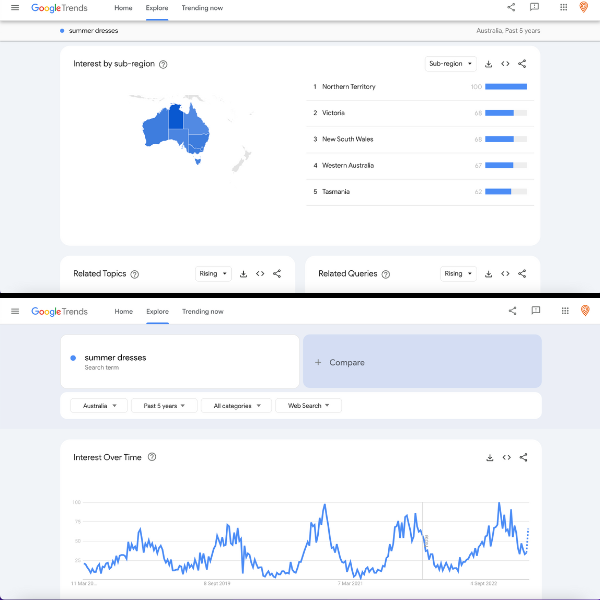Open help for Interest by sub-region
The image size is (600, 600).
click(163, 64)
